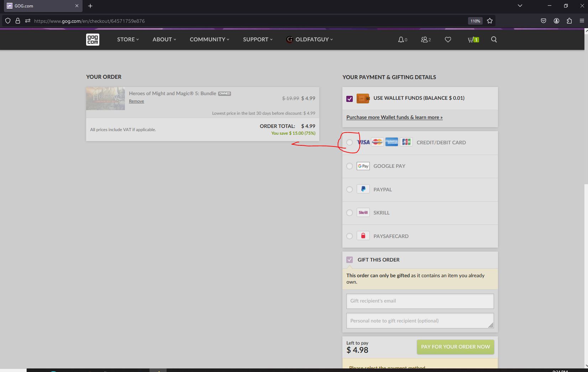Image resolution: width=588 pixels, height=372 pixels.
Task: Expand the About dropdown menu
Action: click(x=164, y=40)
